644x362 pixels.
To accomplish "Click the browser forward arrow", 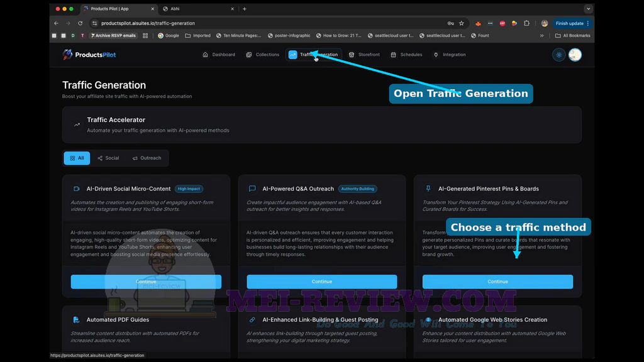I will pos(68,23).
